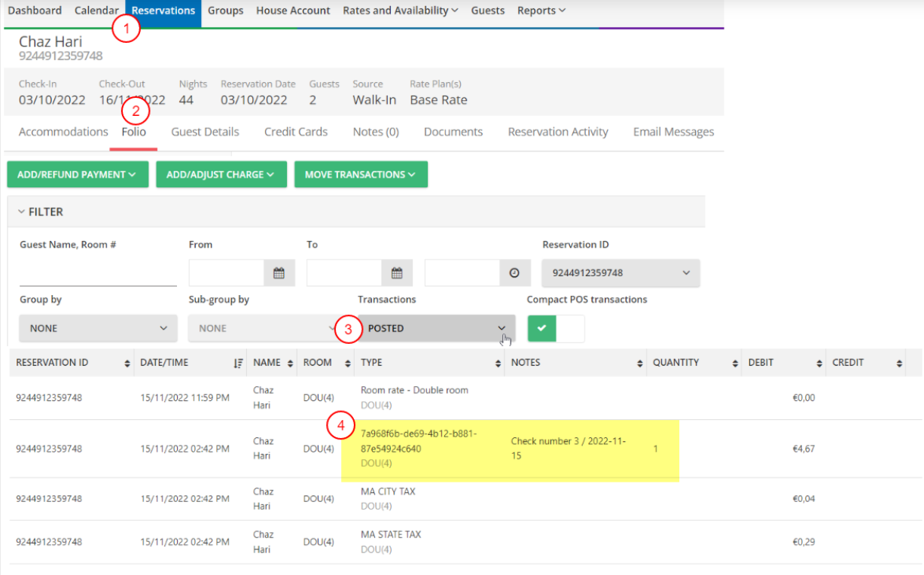Expand the Group by NONE dropdown
The width and height of the screenshot is (924, 575).
98,329
